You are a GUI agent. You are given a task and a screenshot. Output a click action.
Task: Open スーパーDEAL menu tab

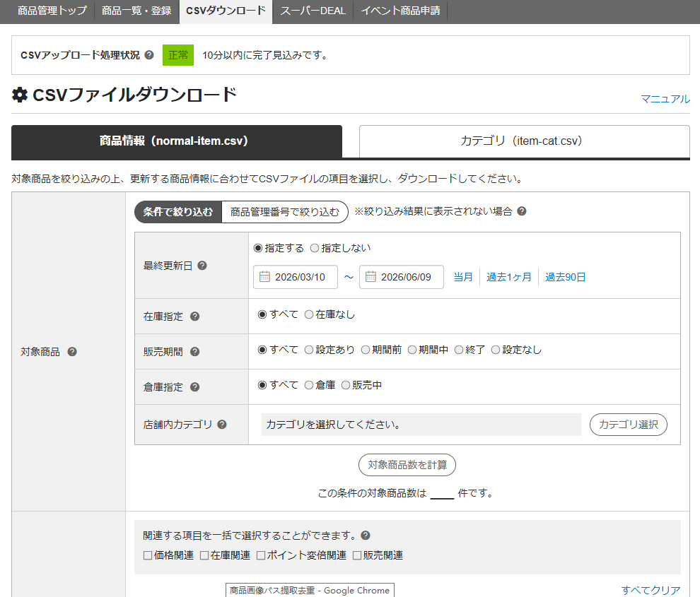point(313,11)
